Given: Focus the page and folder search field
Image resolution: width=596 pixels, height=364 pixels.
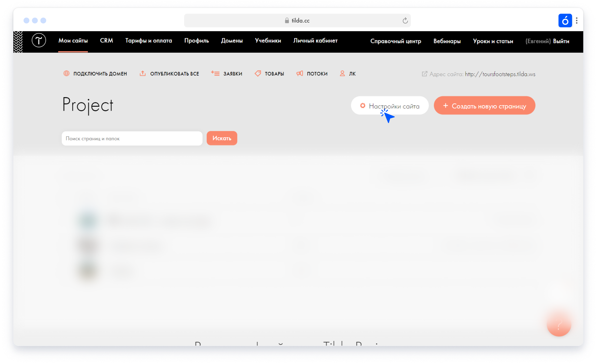Looking at the screenshot, I should tap(132, 139).
